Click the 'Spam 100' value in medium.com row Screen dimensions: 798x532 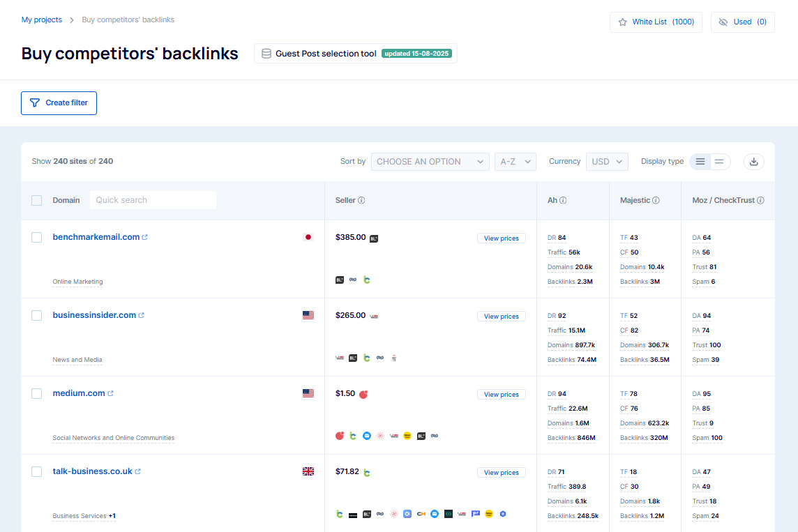pos(707,438)
